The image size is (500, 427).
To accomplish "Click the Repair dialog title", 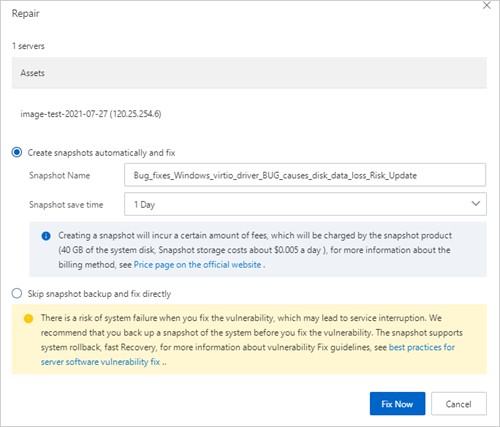I will click(25, 13).
